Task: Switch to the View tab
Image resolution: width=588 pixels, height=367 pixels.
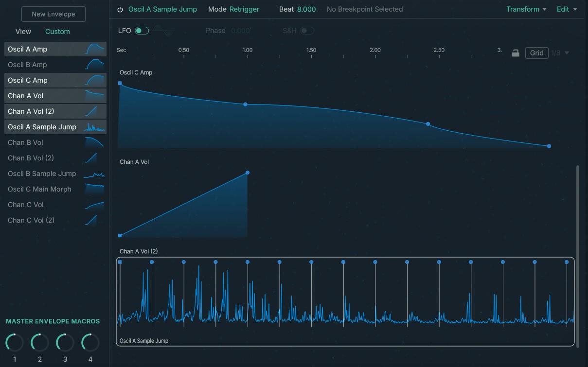Action: pos(23,31)
